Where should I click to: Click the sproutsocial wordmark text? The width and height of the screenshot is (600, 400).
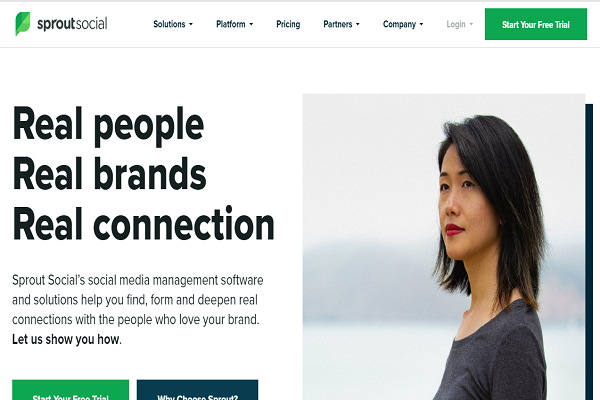(72, 24)
